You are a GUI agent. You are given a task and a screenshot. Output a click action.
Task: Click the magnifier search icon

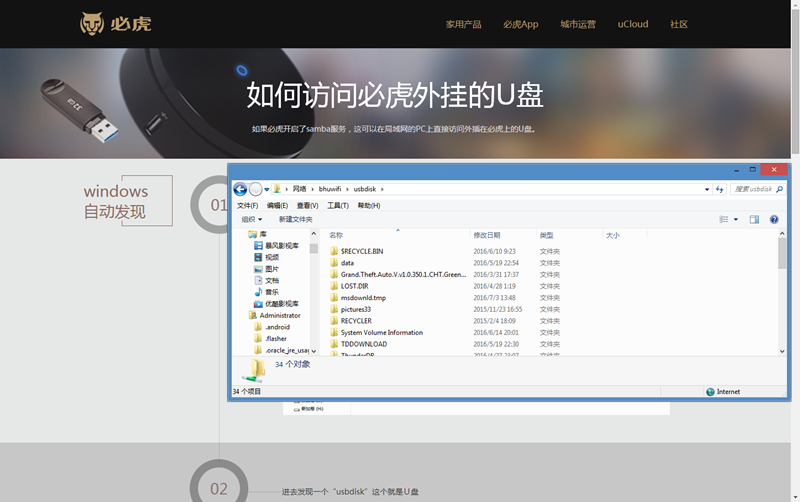tap(779, 189)
